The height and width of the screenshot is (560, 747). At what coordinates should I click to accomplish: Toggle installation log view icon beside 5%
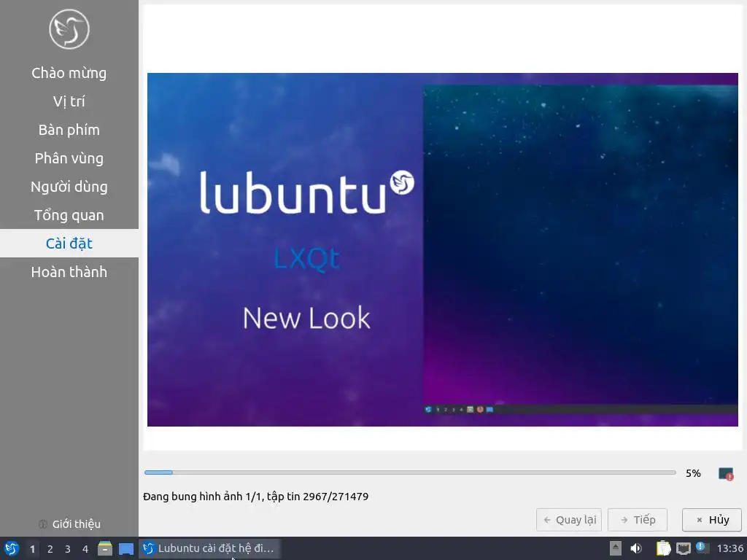[x=726, y=473]
